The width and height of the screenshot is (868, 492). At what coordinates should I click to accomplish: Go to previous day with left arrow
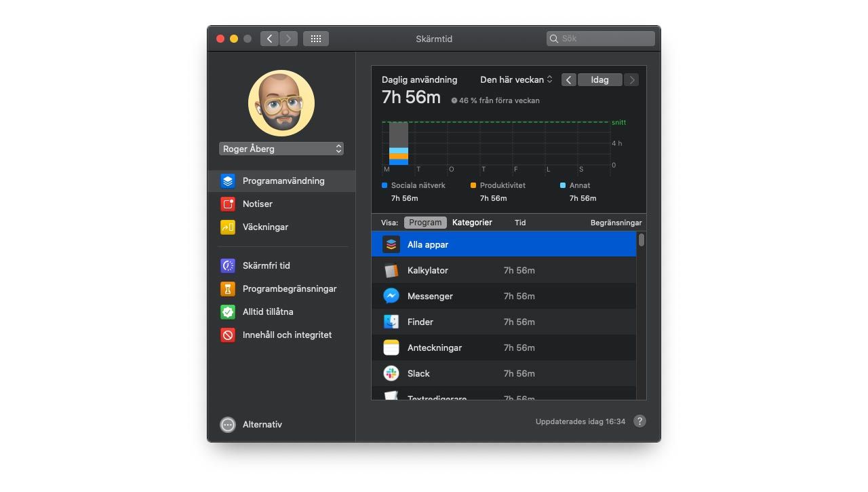click(569, 80)
